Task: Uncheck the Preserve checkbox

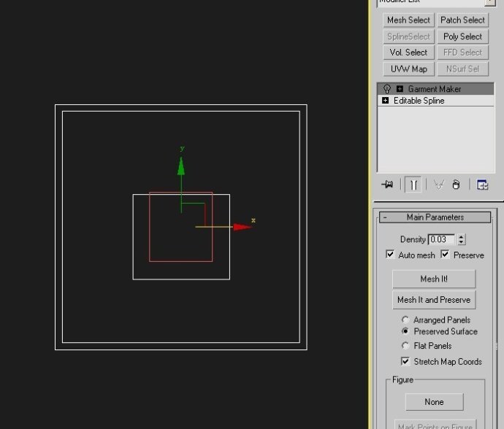Action: point(445,255)
